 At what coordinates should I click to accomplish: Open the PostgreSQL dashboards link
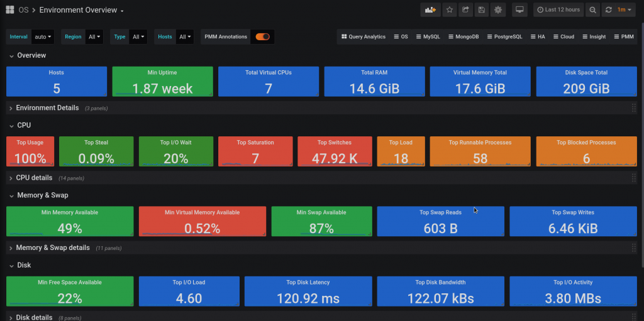[506, 36]
